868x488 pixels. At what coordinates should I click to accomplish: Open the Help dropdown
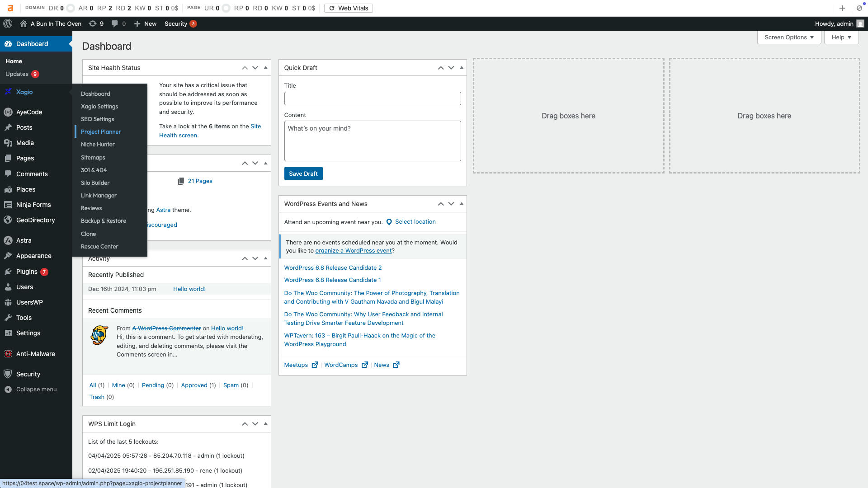(841, 38)
